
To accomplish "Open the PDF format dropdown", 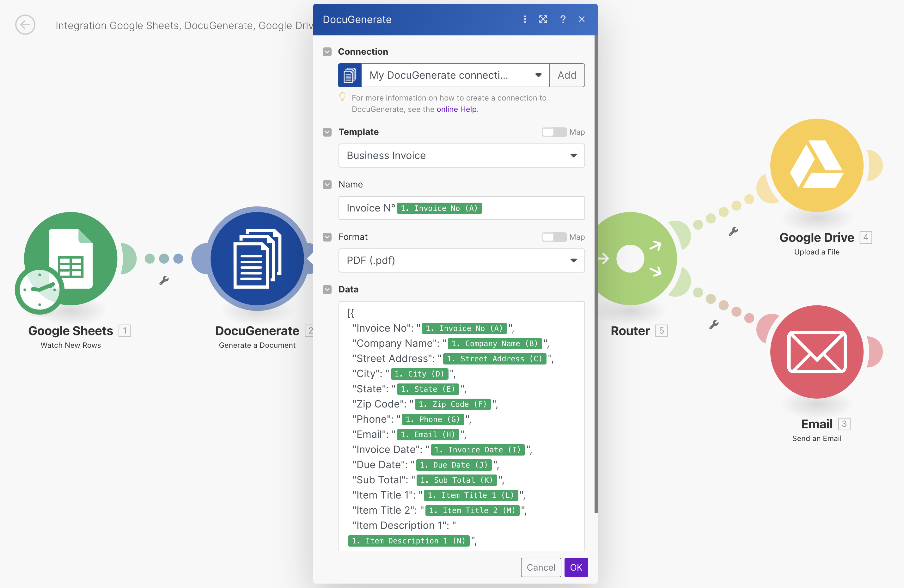I will pyautogui.click(x=461, y=260).
